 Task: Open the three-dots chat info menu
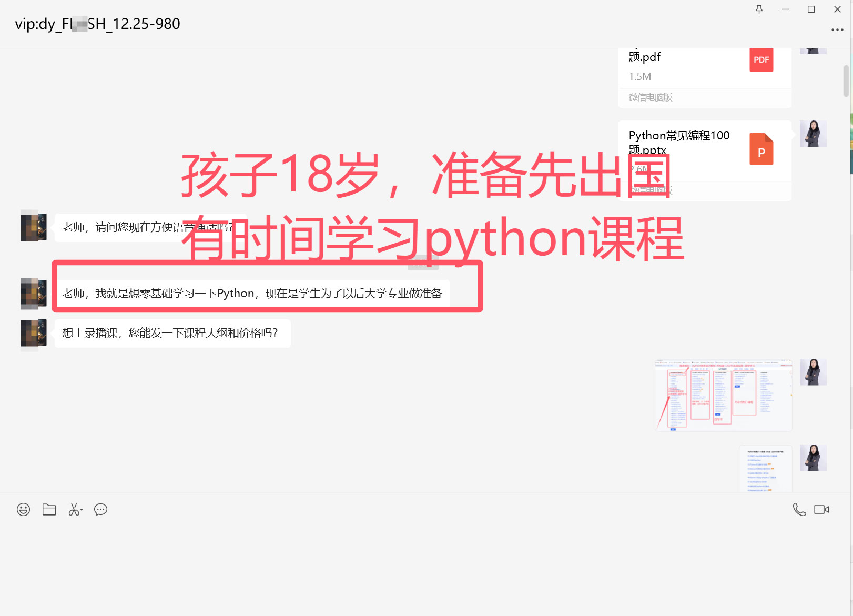coord(837,30)
